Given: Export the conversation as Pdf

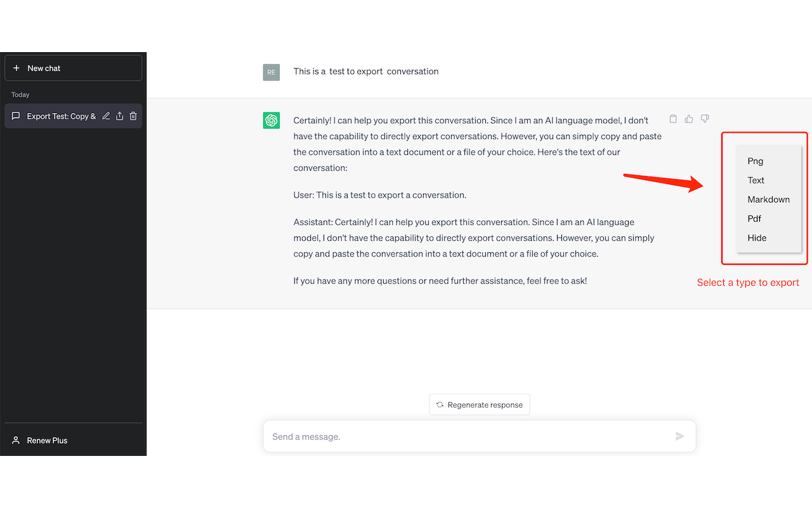Looking at the screenshot, I should click(x=754, y=218).
